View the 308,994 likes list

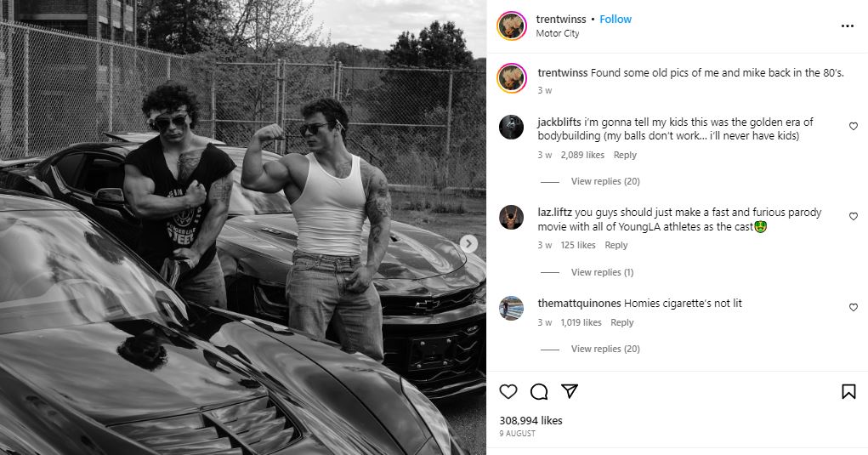[530, 420]
